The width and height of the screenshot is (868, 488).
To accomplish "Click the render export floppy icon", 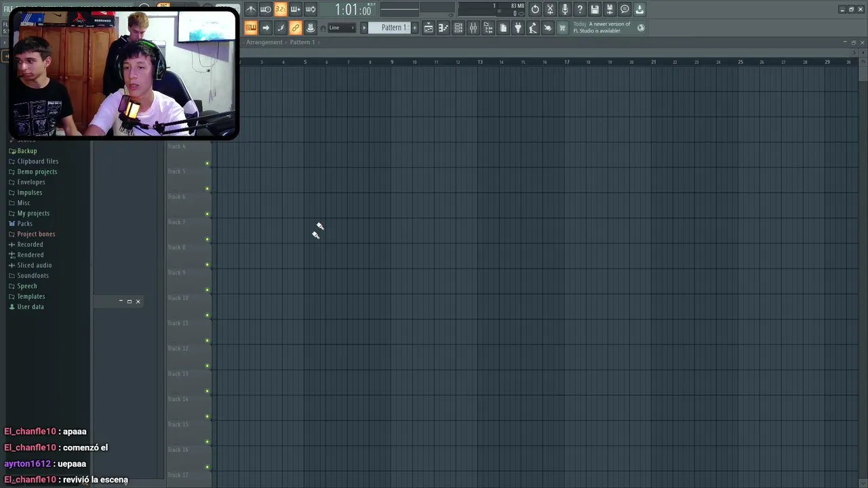I will [x=610, y=9].
